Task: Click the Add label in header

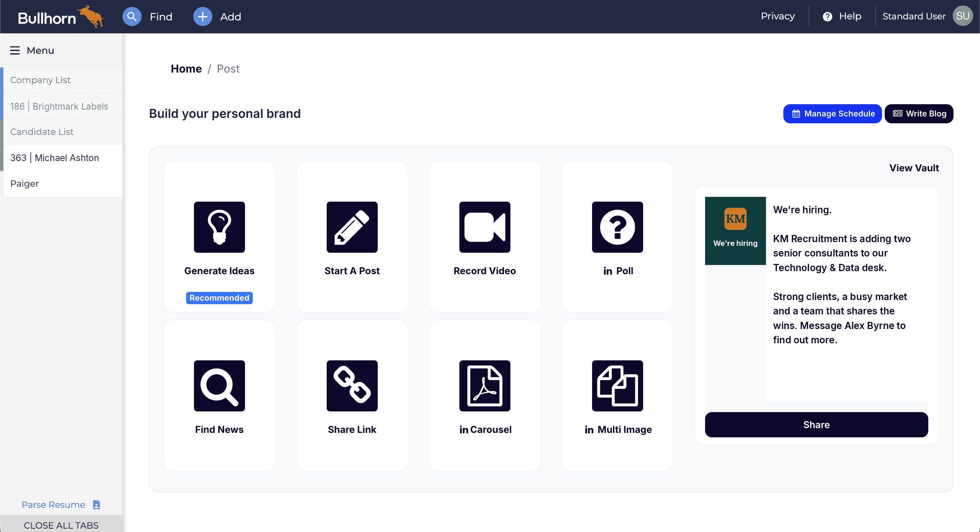Action: point(231,17)
